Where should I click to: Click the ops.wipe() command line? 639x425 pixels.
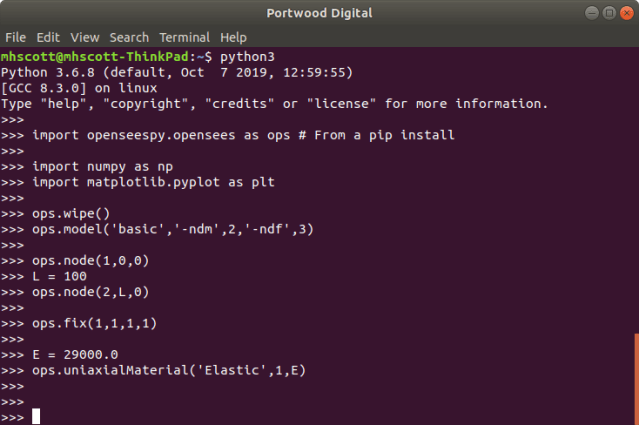coord(68,213)
